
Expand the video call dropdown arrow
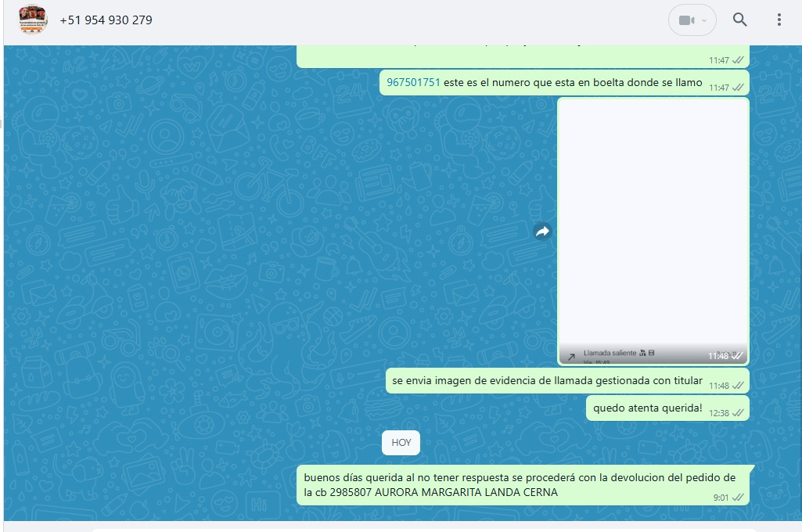(704, 20)
